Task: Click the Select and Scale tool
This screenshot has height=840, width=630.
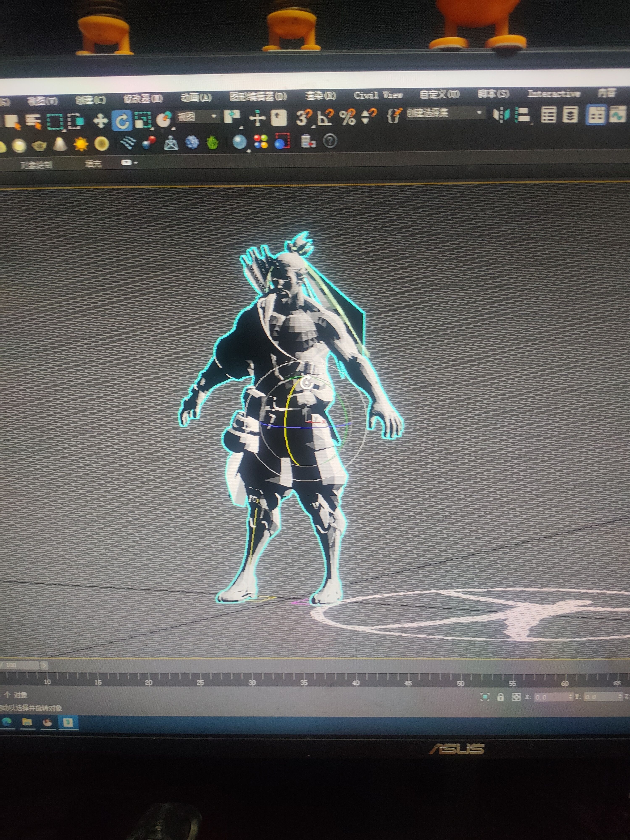Action: tap(143, 120)
